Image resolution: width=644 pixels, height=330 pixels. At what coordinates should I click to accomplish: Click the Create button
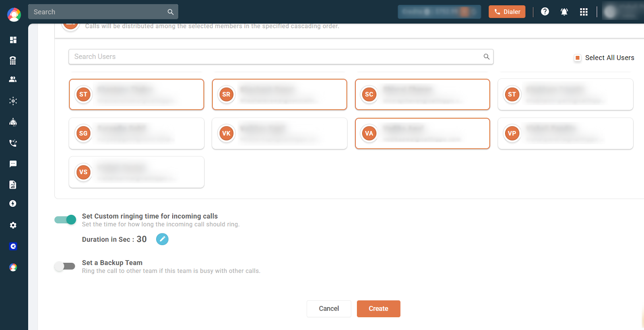coord(378,309)
